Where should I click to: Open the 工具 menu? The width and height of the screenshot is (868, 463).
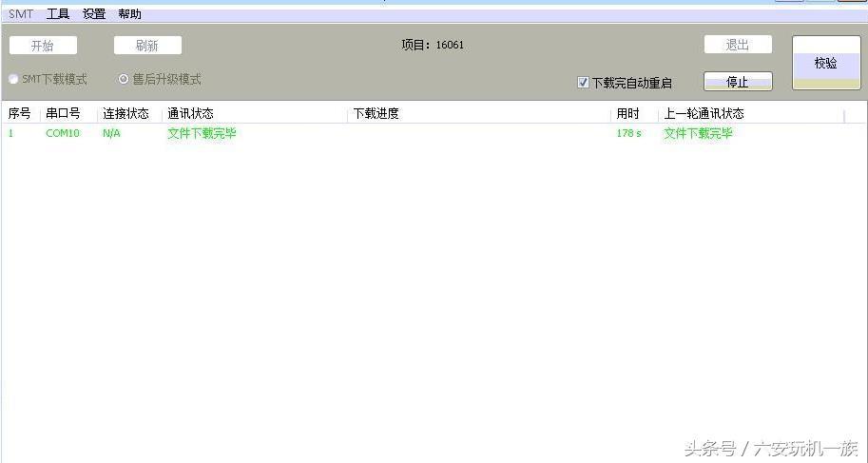[x=58, y=14]
